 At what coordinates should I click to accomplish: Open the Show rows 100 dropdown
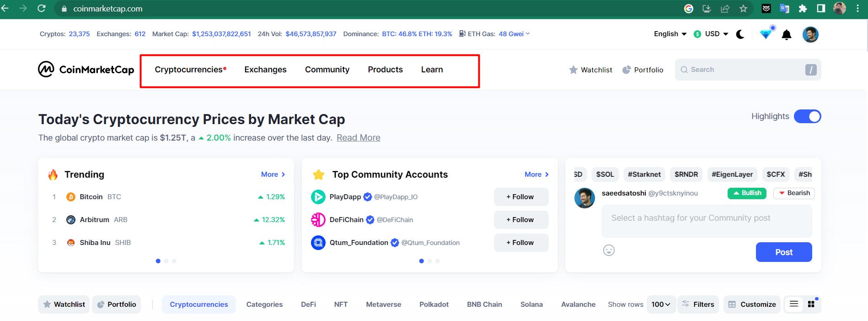pos(661,305)
